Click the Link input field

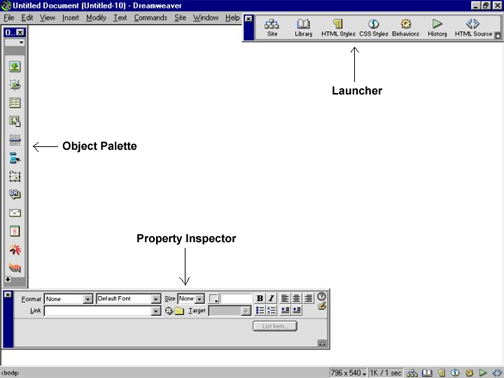tap(102, 311)
